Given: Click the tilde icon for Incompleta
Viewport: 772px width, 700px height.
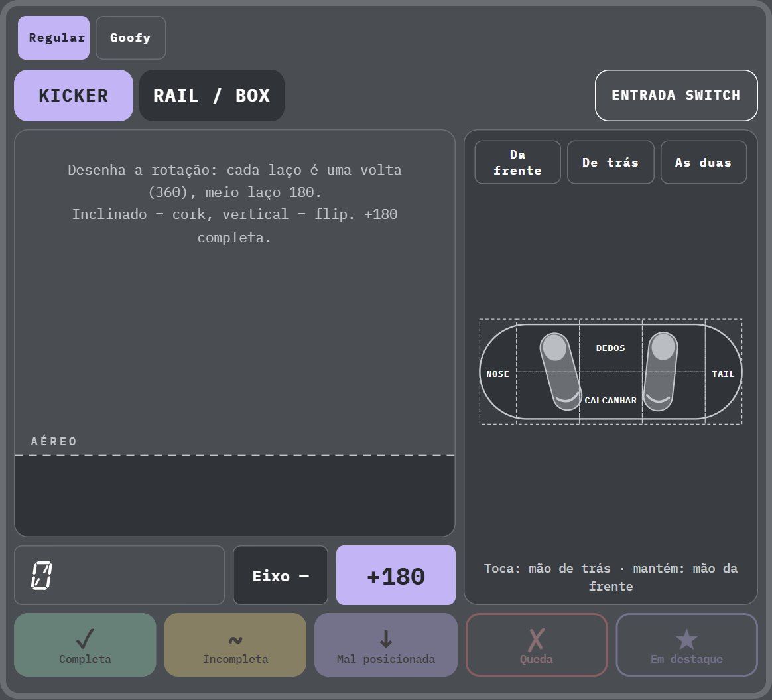Looking at the screenshot, I should pos(235,640).
